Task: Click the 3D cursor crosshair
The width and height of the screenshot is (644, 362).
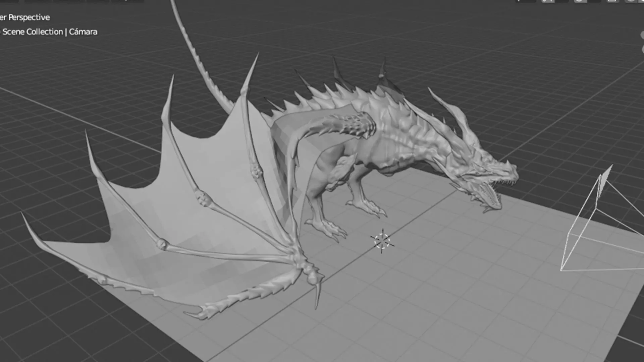Action: [x=382, y=241]
